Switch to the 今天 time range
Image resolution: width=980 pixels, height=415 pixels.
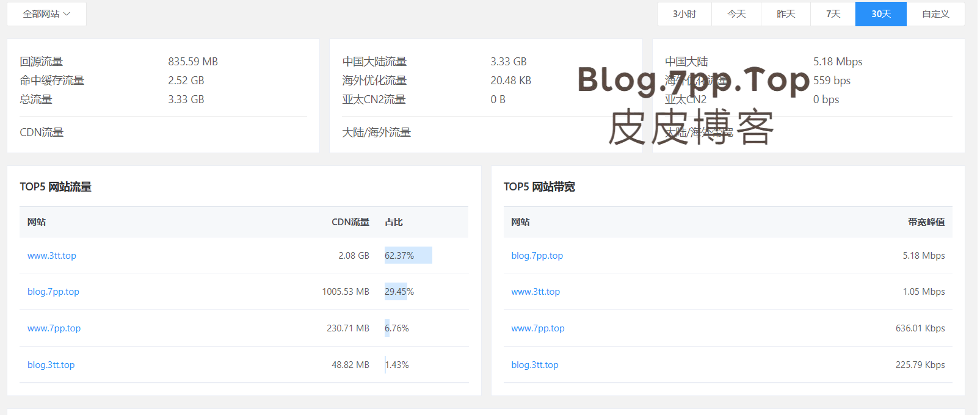tap(736, 14)
